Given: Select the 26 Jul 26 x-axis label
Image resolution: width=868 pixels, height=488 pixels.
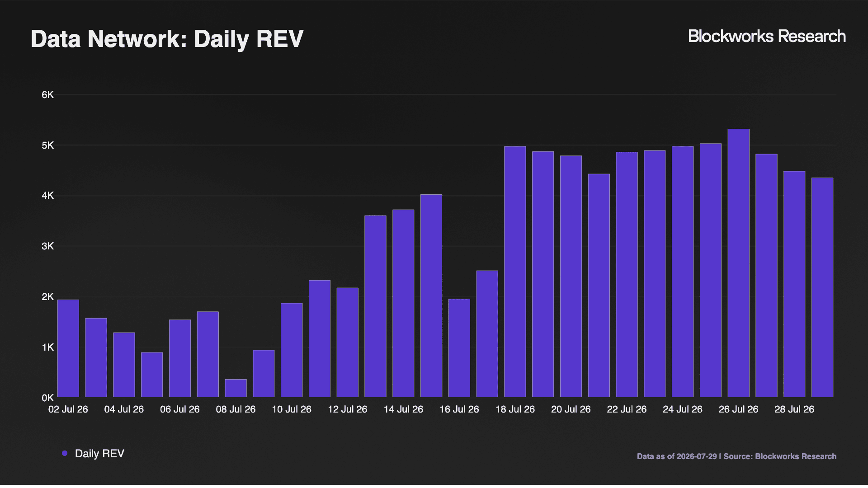Looking at the screenshot, I should [739, 409].
